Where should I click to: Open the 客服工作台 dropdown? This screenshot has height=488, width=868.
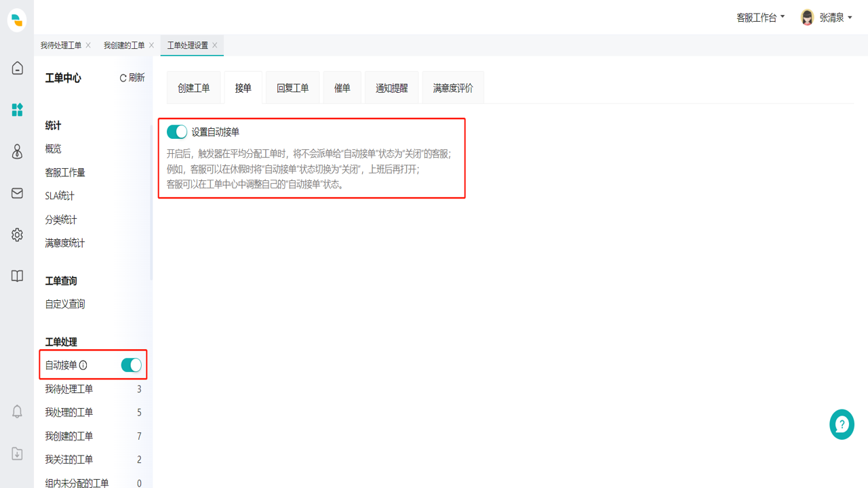(760, 18)
